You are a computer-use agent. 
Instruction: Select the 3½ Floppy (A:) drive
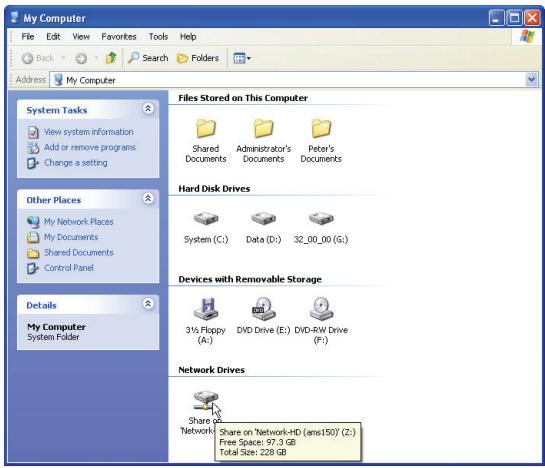(206, 309)
